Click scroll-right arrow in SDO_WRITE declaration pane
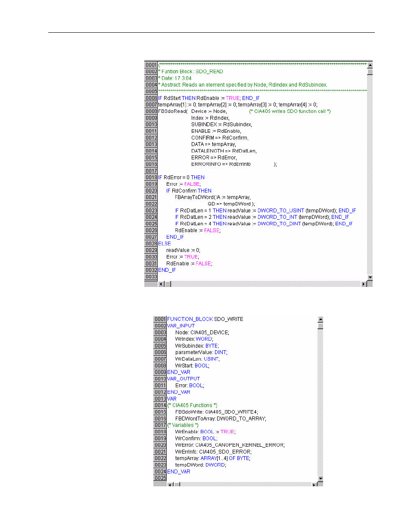The image size is (411, 532). 314,485
